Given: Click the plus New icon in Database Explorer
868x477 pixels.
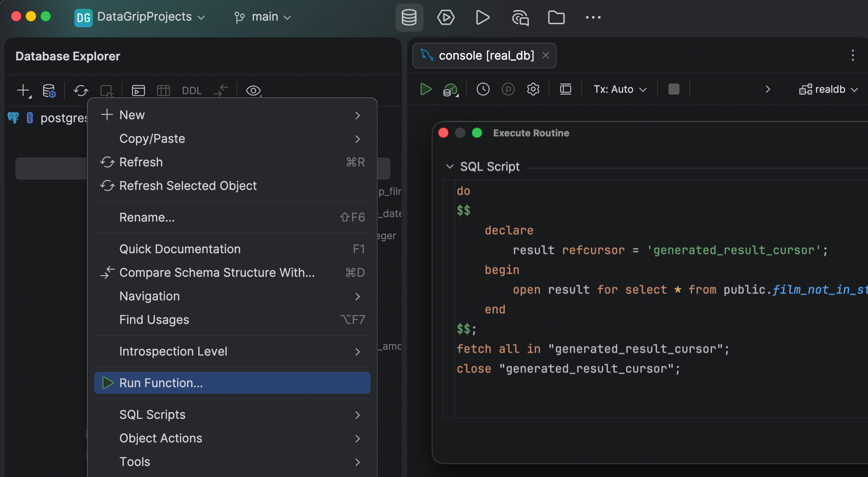Looking at the screenshot, I should [x=24, y=90].
